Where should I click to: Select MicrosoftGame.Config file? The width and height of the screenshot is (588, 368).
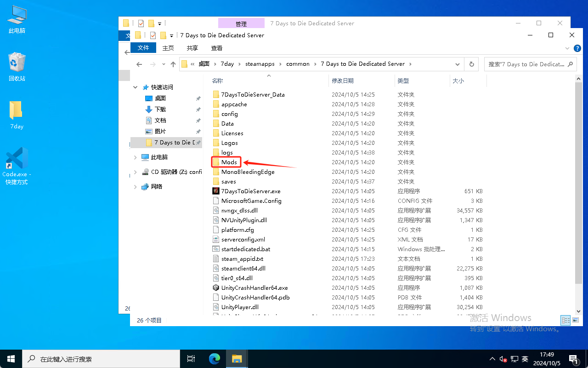(x=251, y=201)
